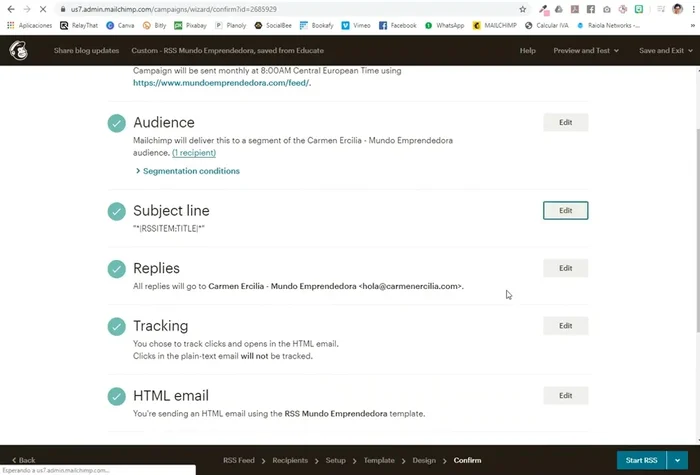Click the green checkmark beside Subject line
This screenshot has height=475, width=700.
click(x=117, y=211)
